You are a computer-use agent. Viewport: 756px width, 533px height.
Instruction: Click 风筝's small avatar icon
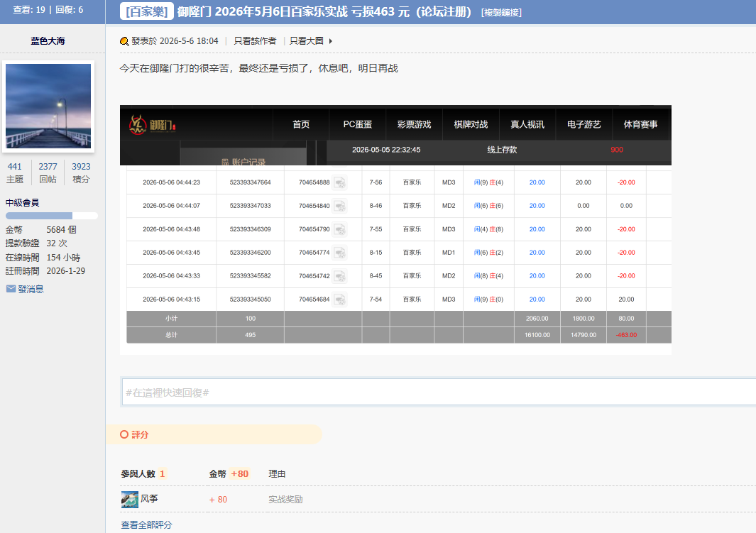(130, 500)
